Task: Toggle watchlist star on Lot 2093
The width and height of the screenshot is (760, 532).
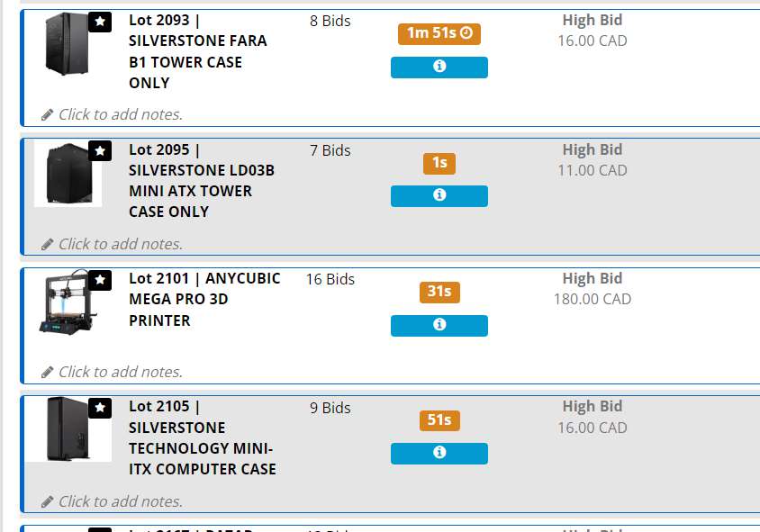Action: 101,22
